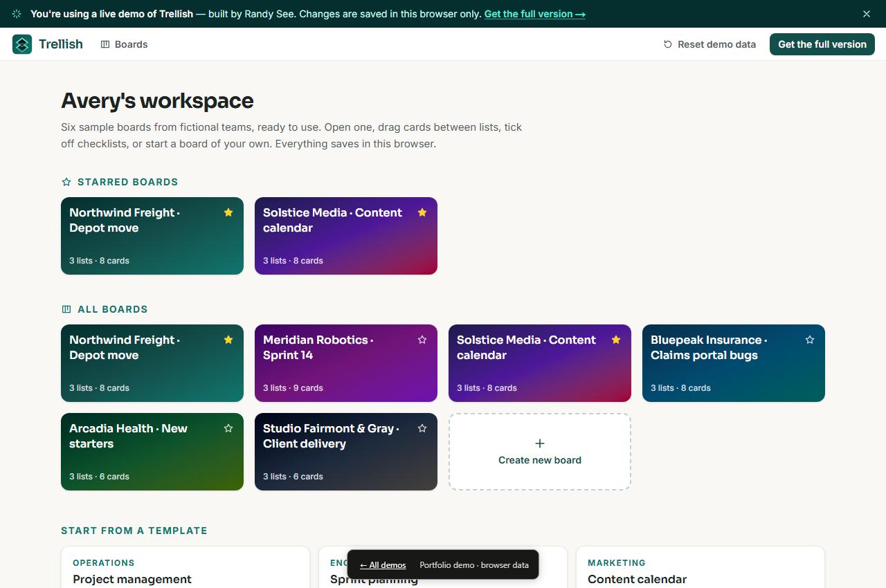Click '3 lists · 6 cards' on Arcadia Health
Viewport: 886px width, 588px height.
[99, 477]
